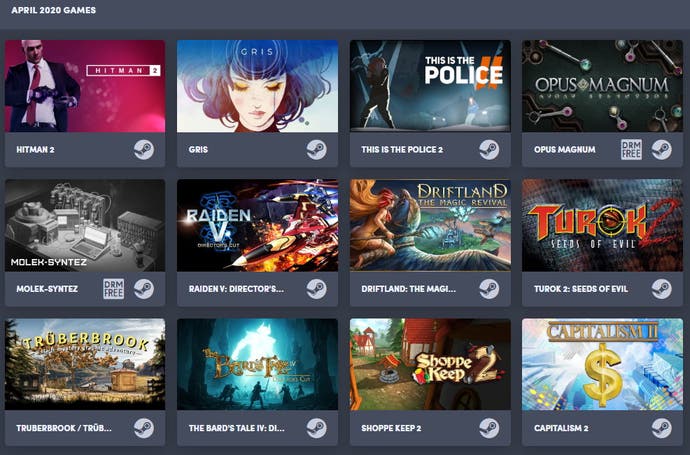Click Steam icon for Raiden V: Director's Cut

pos(316,289)
